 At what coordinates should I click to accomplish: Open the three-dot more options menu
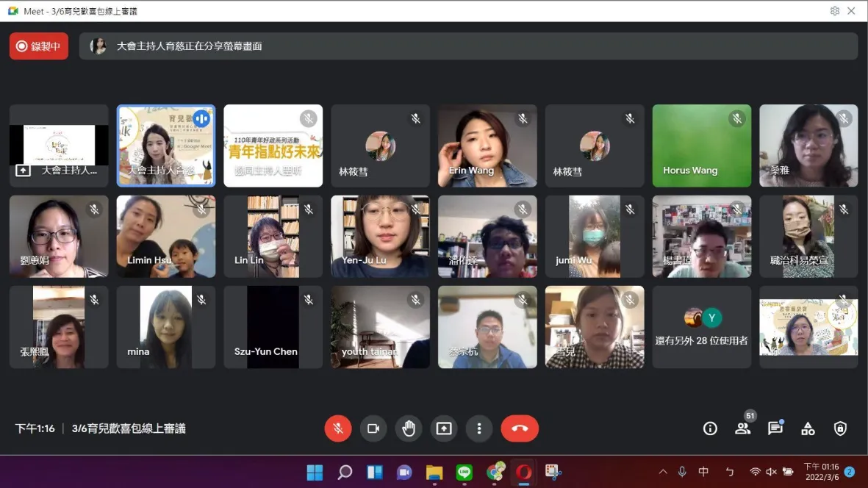479,428
